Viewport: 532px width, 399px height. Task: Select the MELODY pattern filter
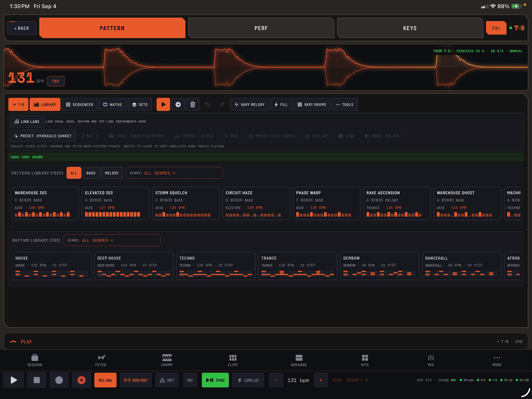[x=112, y=173]
